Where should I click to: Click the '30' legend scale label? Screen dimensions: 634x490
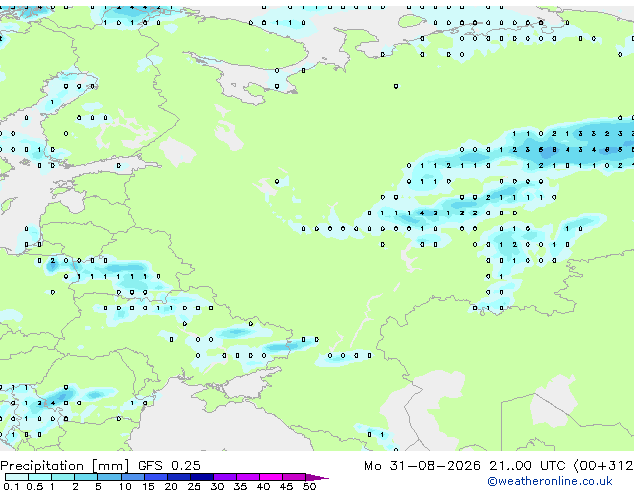coord(217,486)
